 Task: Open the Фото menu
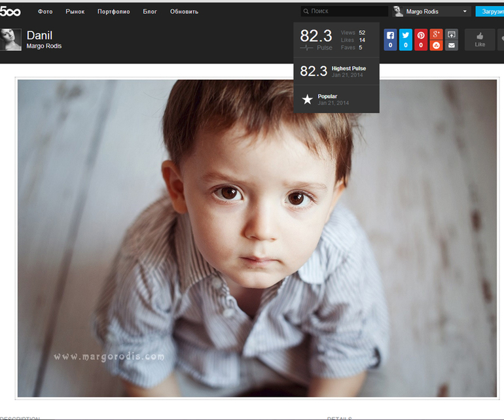(x=45, y=12)
